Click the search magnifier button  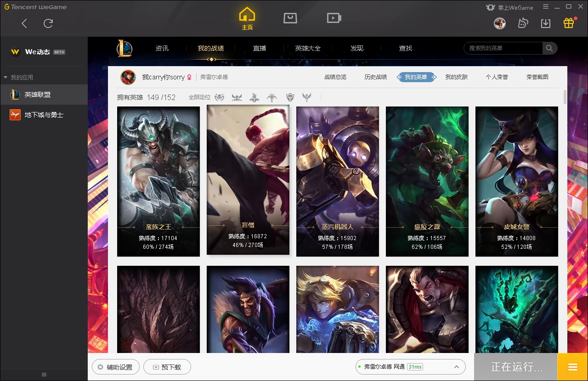click(549, 48)
